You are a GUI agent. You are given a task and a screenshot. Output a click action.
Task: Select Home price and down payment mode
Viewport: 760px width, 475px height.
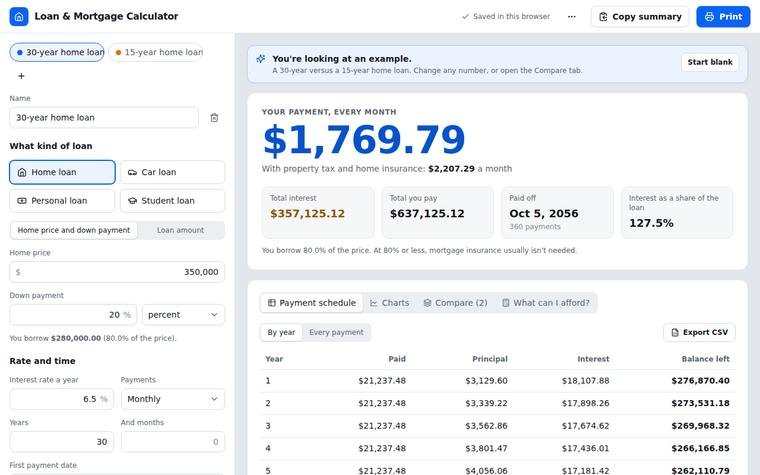74,230
